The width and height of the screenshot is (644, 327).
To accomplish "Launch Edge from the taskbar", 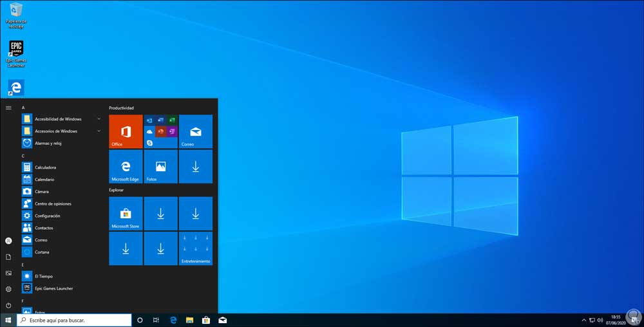I will [173, 320].
